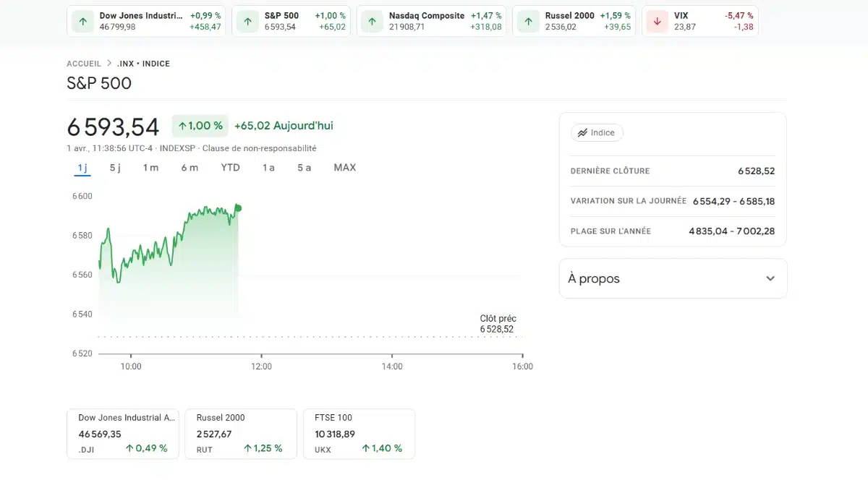The width and height of the screenshot is (868, 488).
Task: Click the Nasdaq Composite up-arrow icon
Action: 372,20
